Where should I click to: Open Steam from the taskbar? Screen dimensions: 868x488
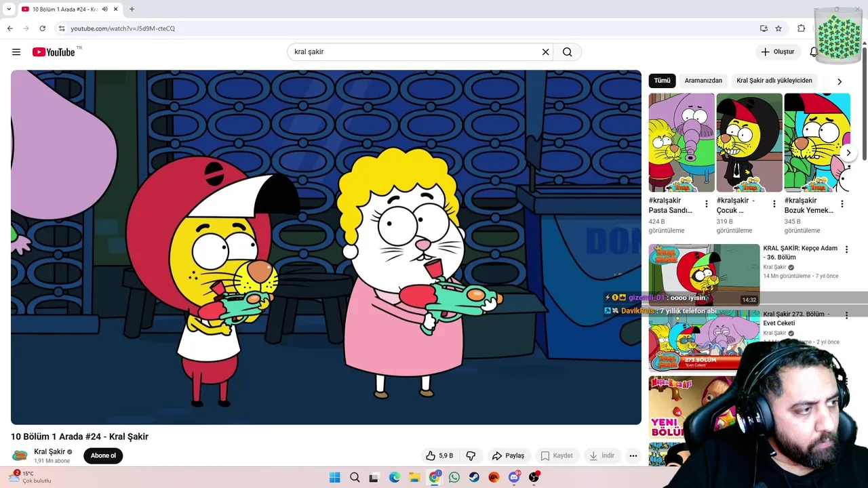click(474, 477)
